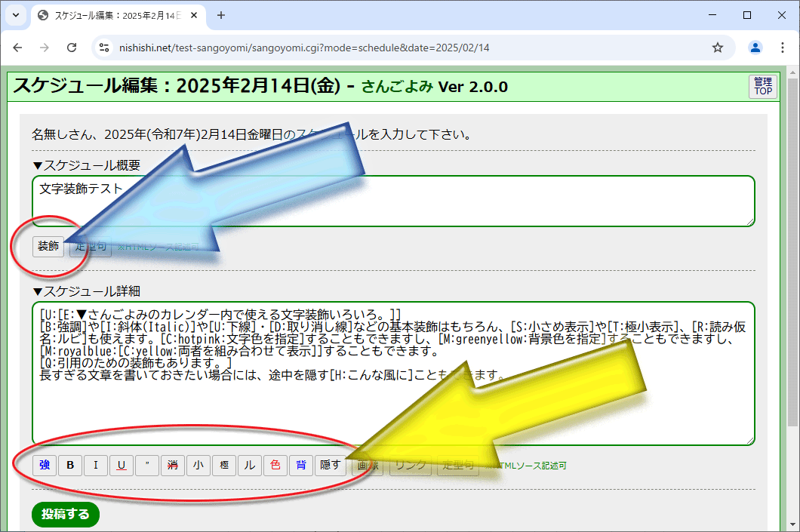The height and width of the screenshot is (532, 800).
Task: Apply italic with the I button
Action: pos(95,465)
